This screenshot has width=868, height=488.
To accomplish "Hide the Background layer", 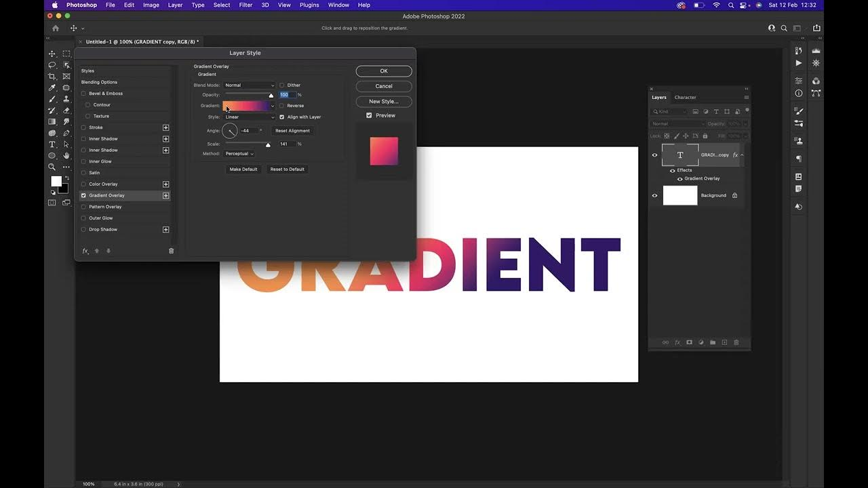I will [x=654, y=195].
